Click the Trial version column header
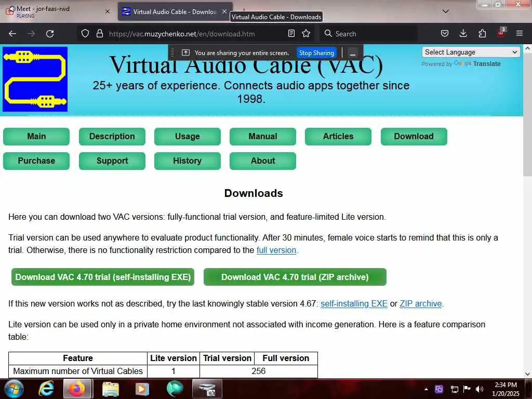The height and width of the screenshot is (399, 532). pyautogui.click(x=227, y=358)
